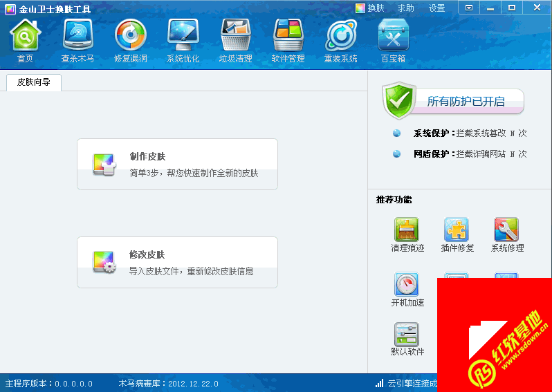Click 主程序版本 status text
The height and width of the screenshot is (392, 552).
tap(49, 384)
